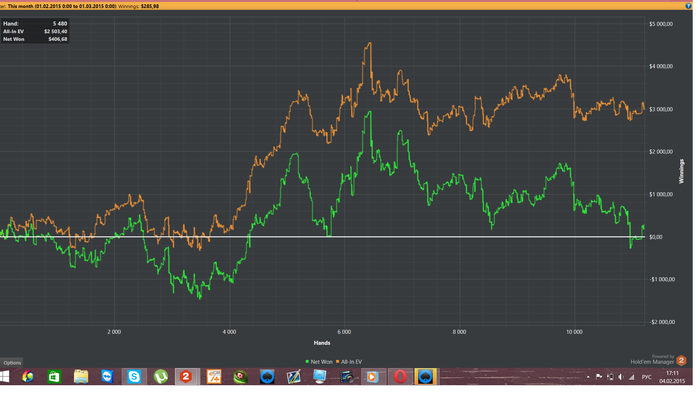
Task: Open the notepad-with-pen taskbar icon
Action: [x=293, y=377]
